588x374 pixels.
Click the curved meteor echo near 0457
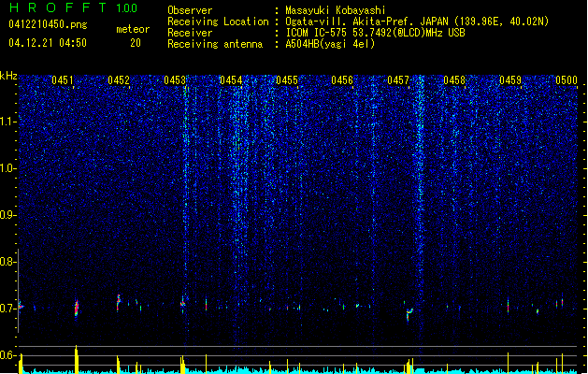[409, 313]
